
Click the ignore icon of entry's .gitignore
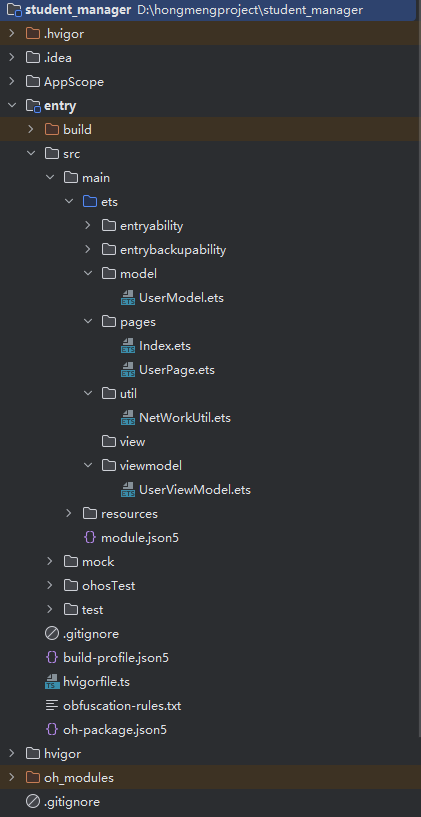(52, 634)
